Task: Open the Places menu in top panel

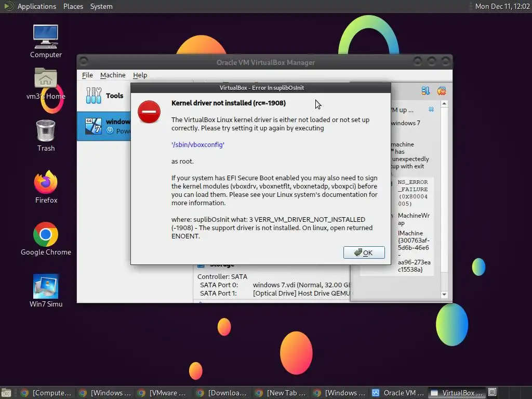Action: [73, 6]
